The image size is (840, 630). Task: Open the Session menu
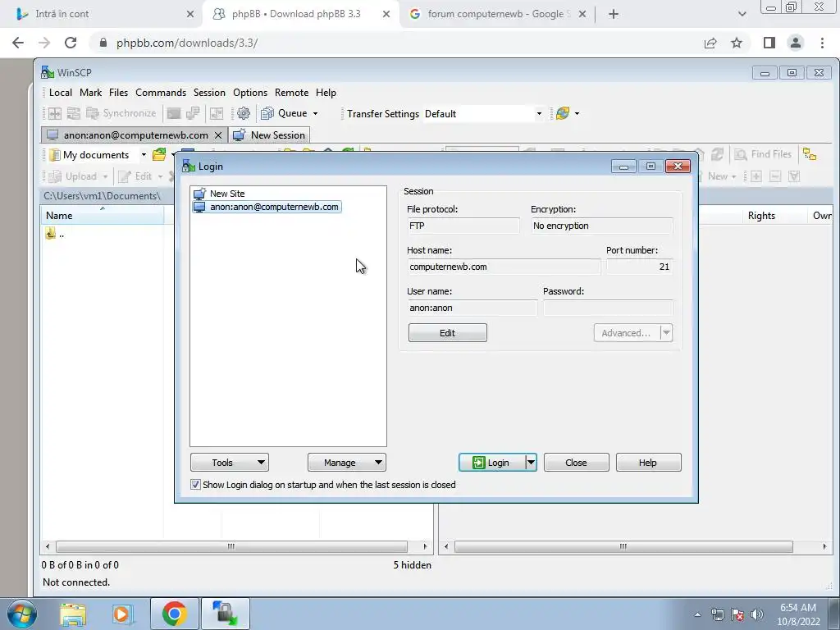click(x=209, y=93)
